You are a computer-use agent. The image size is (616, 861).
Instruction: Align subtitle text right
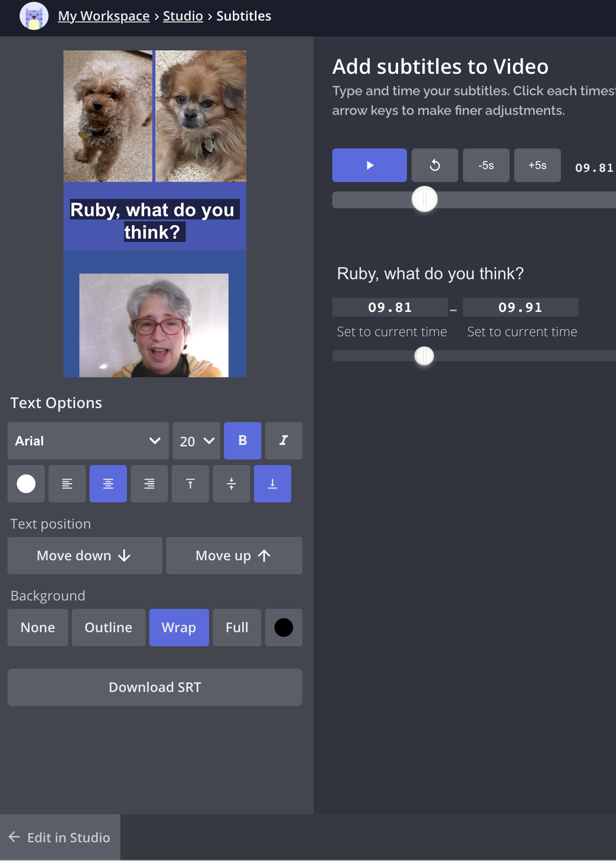coord(149,484)
